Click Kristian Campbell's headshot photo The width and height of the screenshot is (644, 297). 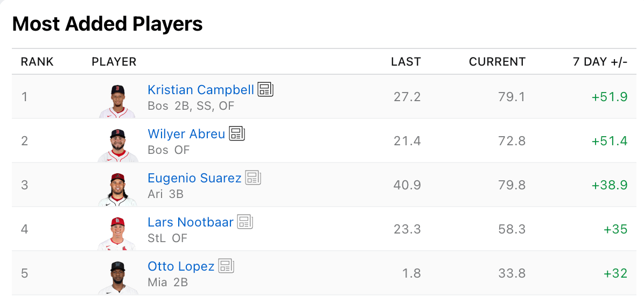(118, 101)
